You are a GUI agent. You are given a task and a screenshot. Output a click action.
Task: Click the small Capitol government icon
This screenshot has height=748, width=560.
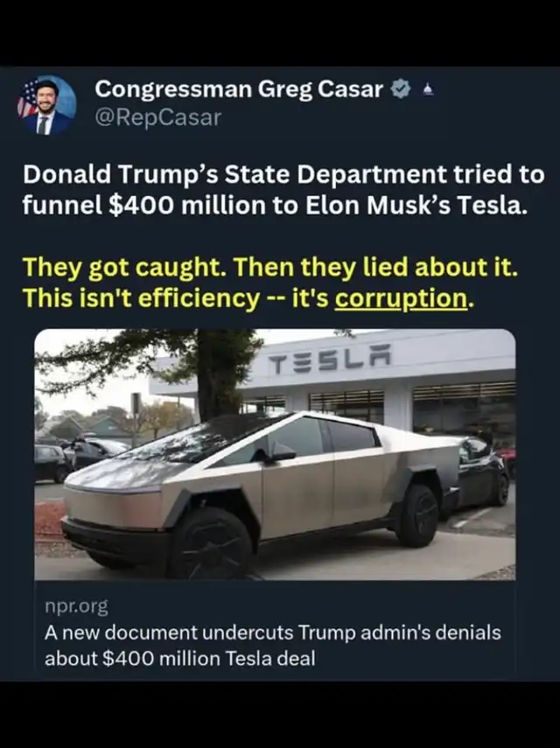(427, 89)
